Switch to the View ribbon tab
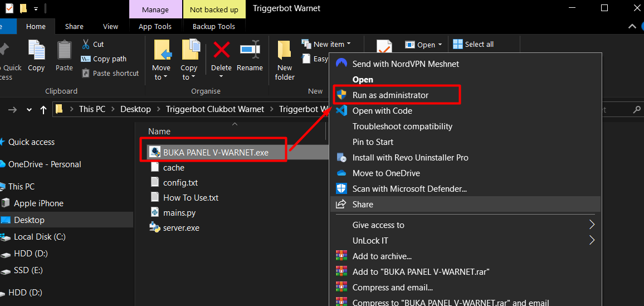 [x=110, y=26]
